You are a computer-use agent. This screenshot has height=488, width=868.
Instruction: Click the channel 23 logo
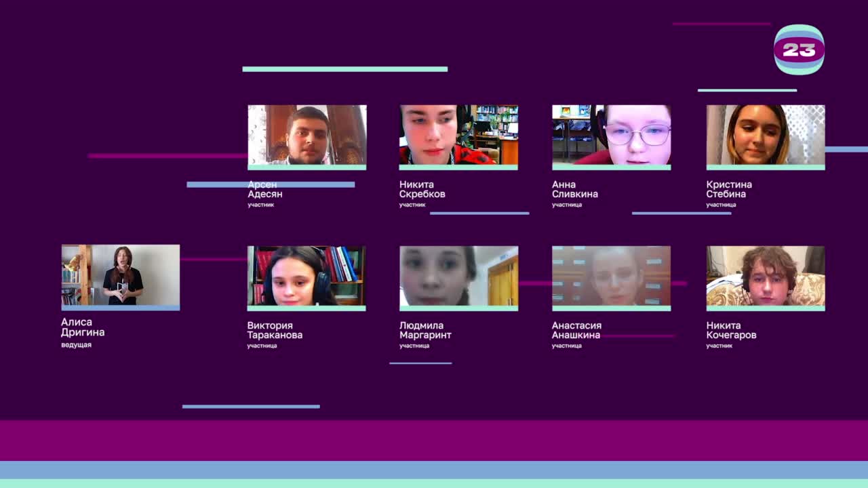(799, 49)
